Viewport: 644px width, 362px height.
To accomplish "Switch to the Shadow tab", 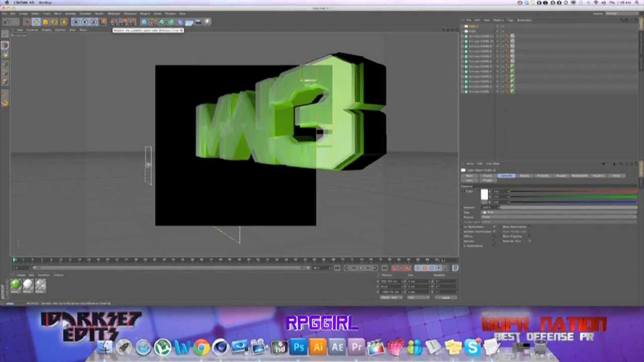I will [x=561, y=175].
